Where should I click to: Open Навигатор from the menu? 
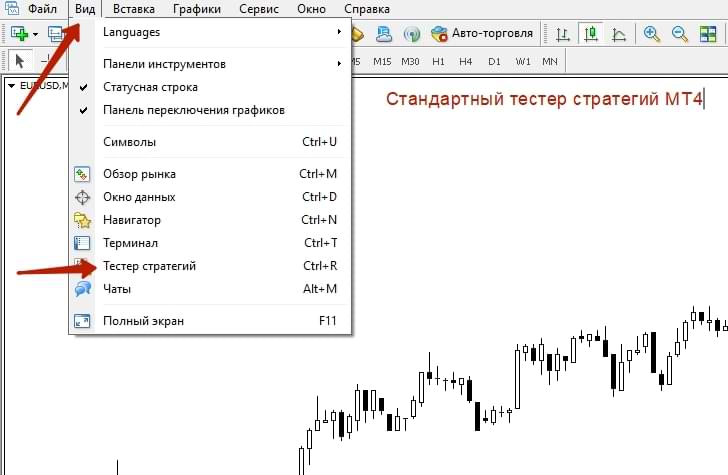coord(210,220)
